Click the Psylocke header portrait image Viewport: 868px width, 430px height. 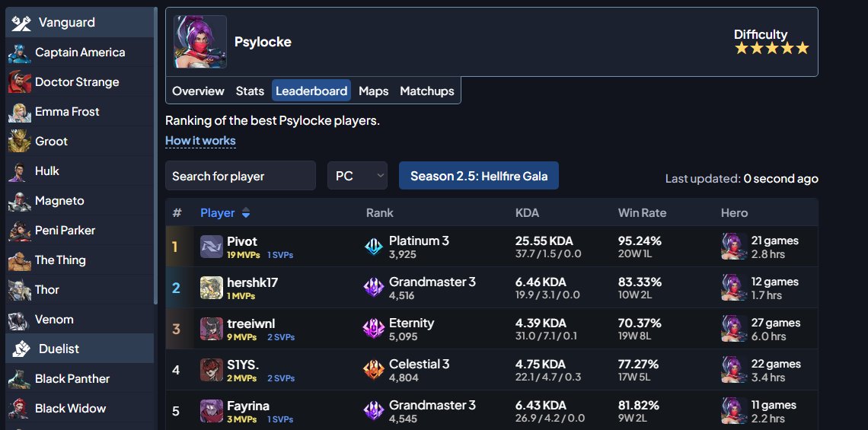pos(199,42)
